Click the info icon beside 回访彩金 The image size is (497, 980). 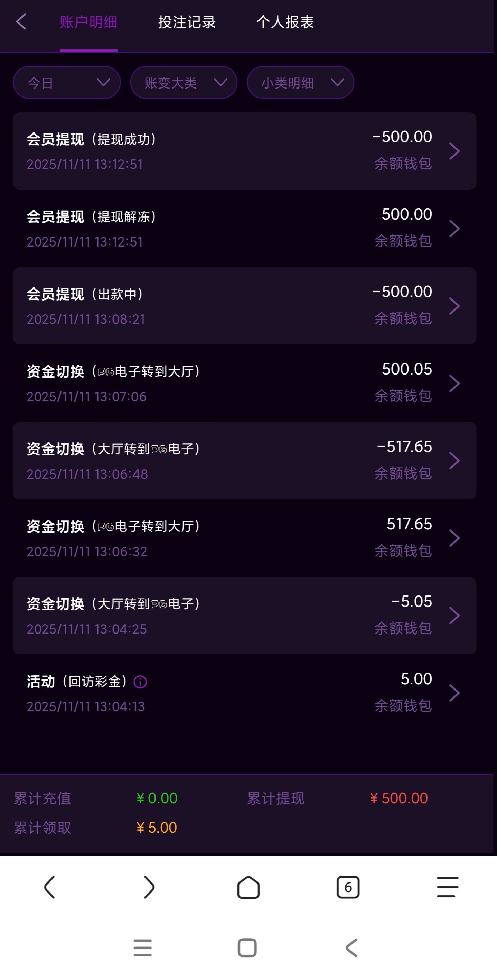[140, 682]
